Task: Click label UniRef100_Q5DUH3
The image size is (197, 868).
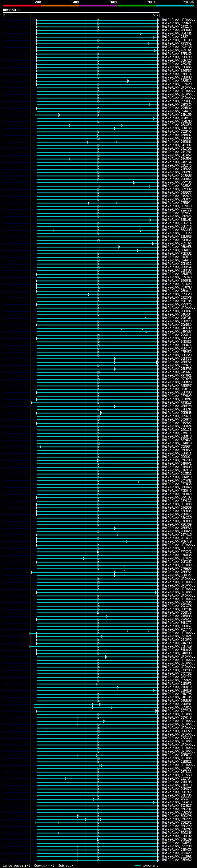Action: click(177, 78)
